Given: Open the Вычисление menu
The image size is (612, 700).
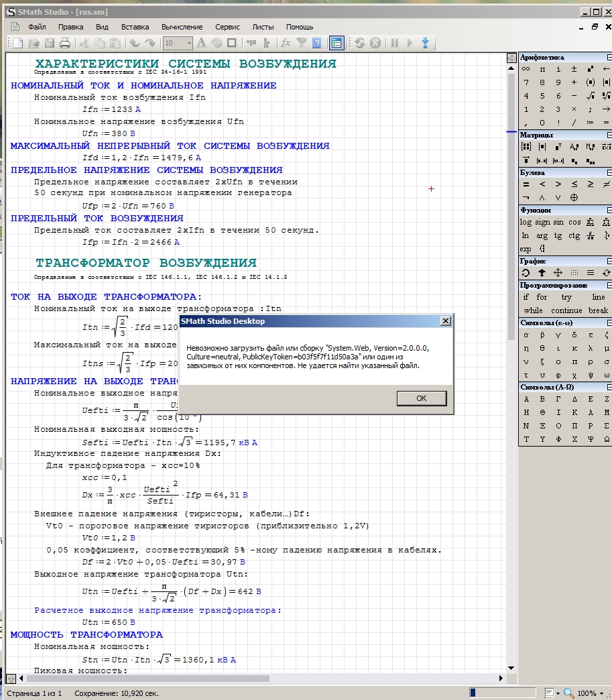Looking at the screenshot, I should tap(182, 27).
